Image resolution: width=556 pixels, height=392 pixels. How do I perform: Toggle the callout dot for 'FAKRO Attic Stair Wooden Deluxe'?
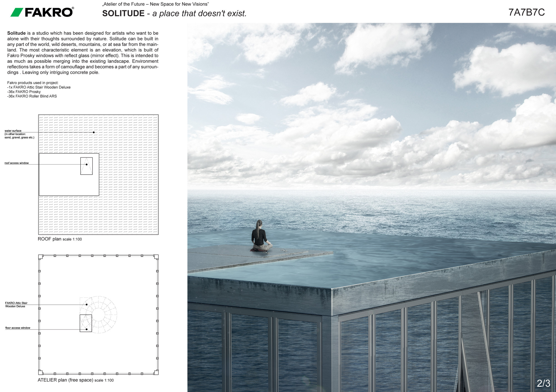coord(87,304)
